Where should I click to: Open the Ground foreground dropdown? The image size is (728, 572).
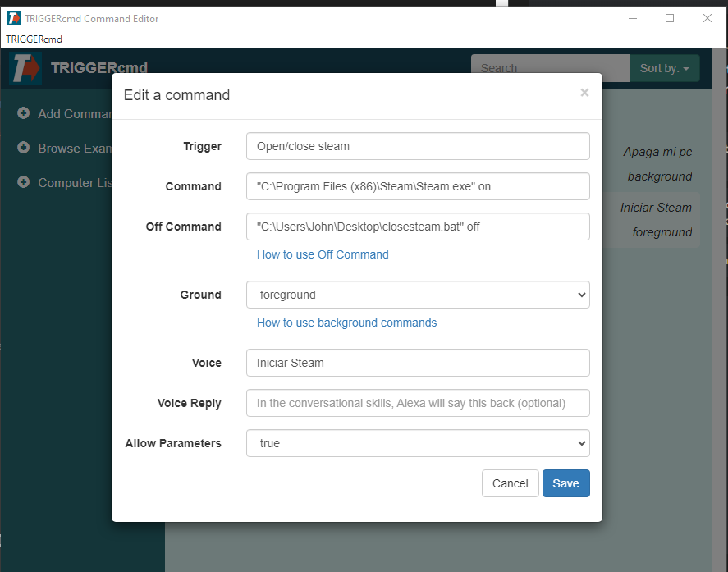[418, 295]
